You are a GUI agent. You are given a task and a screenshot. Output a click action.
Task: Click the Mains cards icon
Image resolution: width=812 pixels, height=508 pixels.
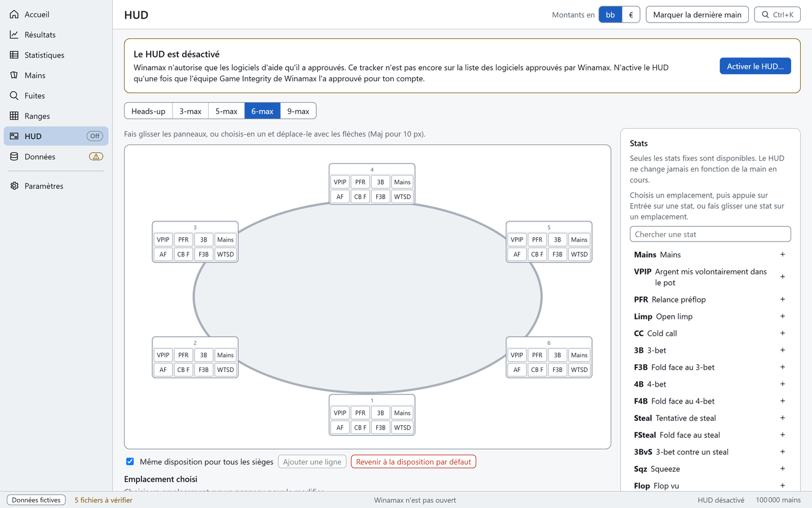coord(14,75)
